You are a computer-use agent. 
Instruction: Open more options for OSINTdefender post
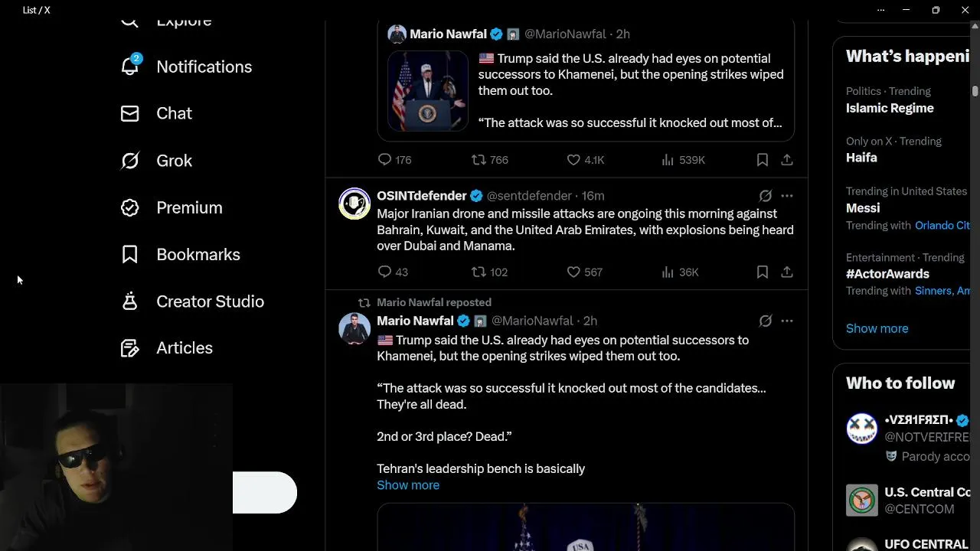pos(787,196)
